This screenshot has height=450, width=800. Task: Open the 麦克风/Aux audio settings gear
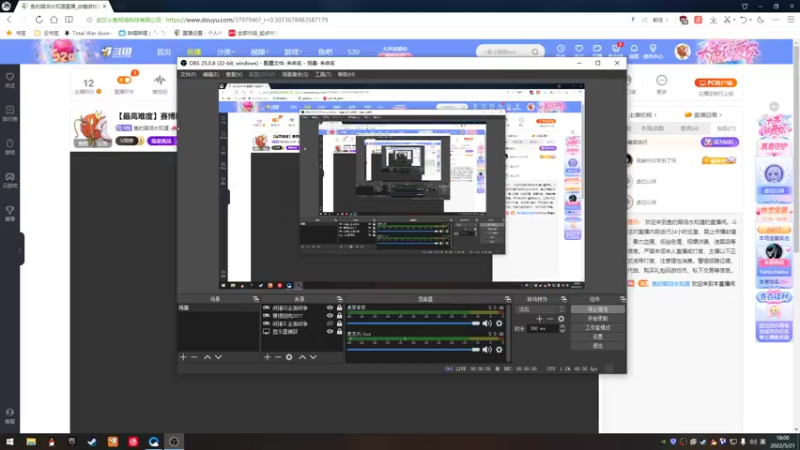tap(499, 349)
